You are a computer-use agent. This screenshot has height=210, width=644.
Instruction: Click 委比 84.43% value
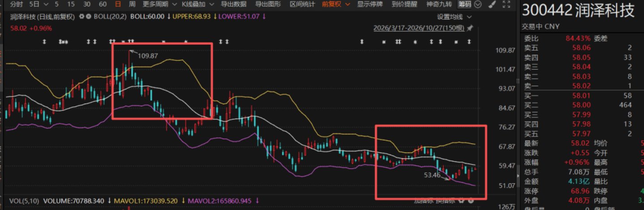(x=578, y=38)
